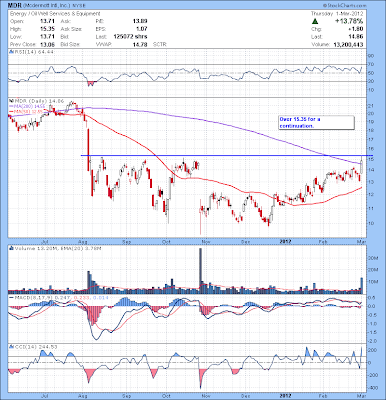Click the tall late-October volume spike bar
This screenshot has height=400, width=386.
(201, 271)
